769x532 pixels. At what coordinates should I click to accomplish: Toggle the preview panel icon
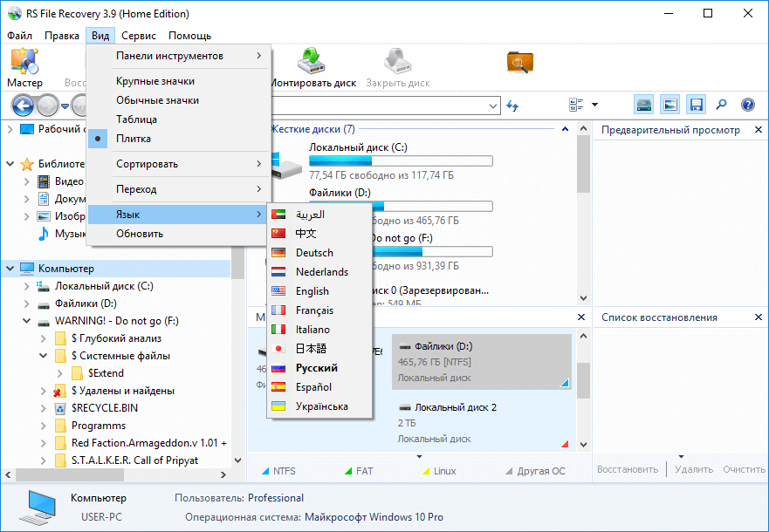(670, 105)
